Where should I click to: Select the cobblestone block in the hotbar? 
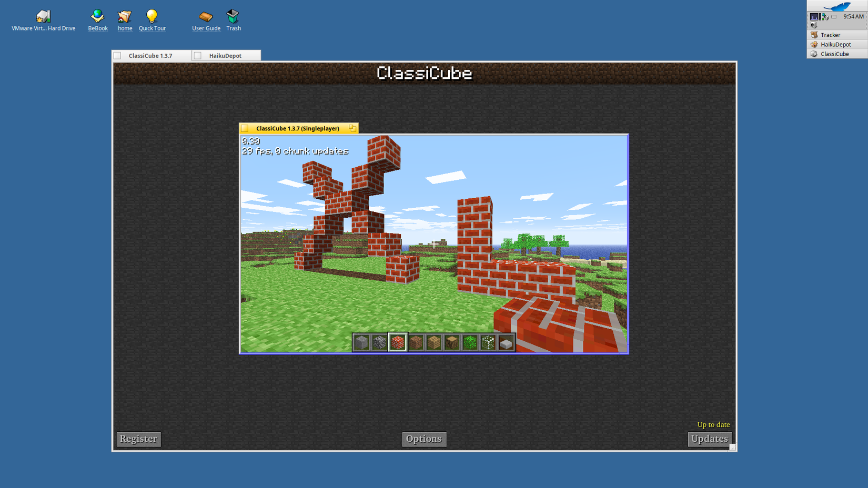(380, 342)
